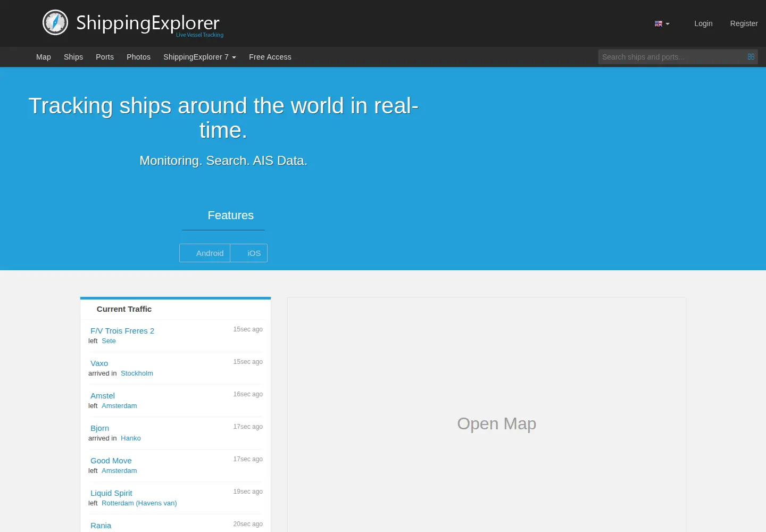Click the ShippingExplorer title text
Viewport: 766px width, 532px height.
pyautogui.click(x=148, y=22)
